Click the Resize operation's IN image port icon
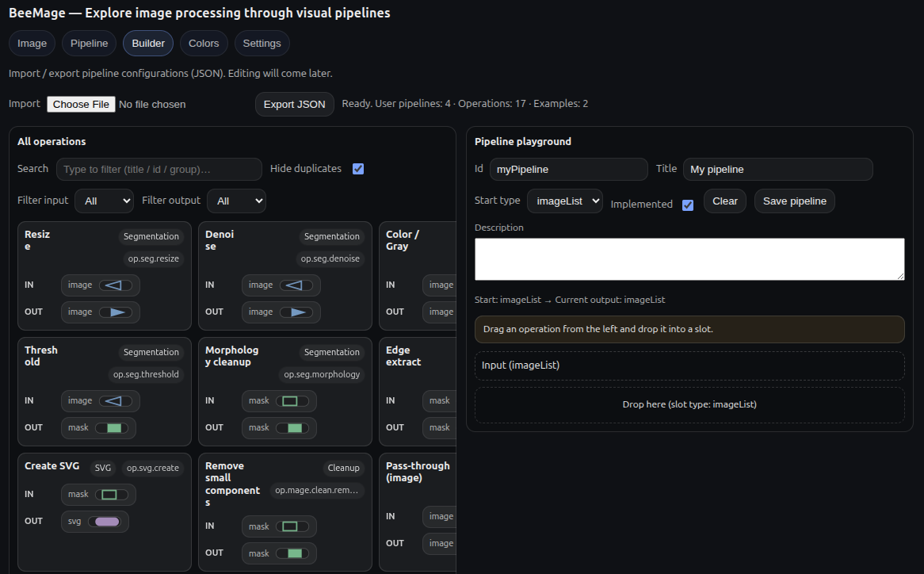The image size is (924, 574). tap(116, 285)
